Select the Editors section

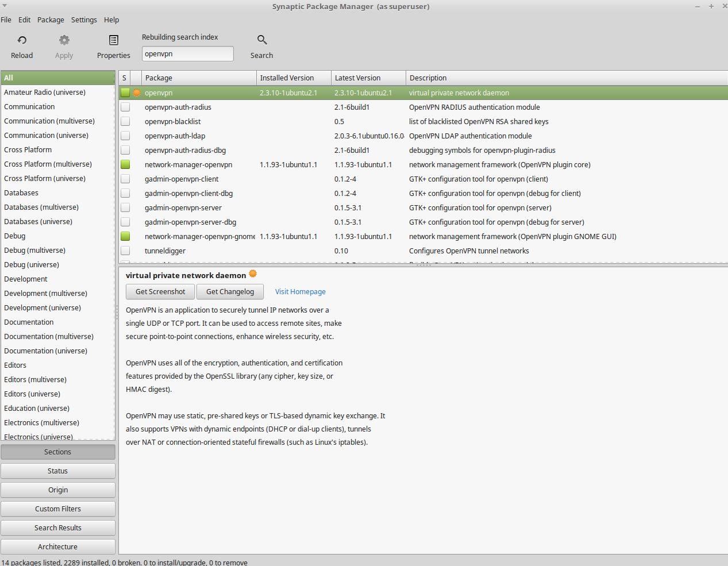(x=57, y=365)
